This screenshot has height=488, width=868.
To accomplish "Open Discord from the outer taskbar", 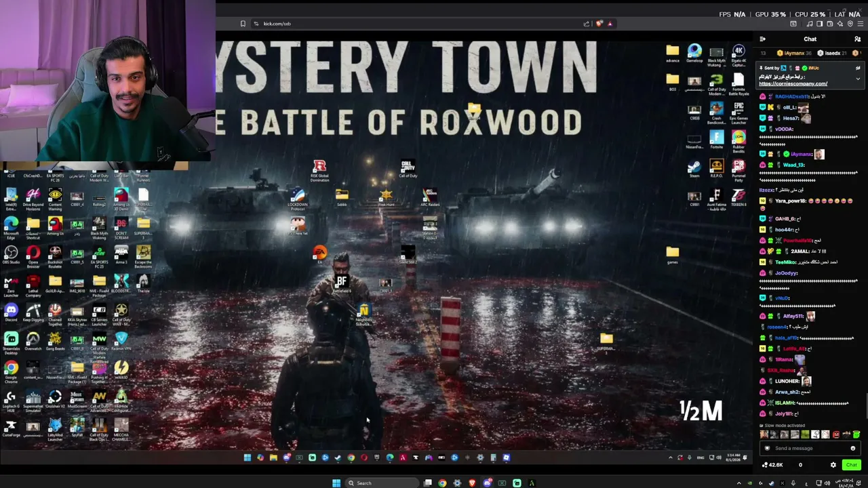I will [487, 483].
